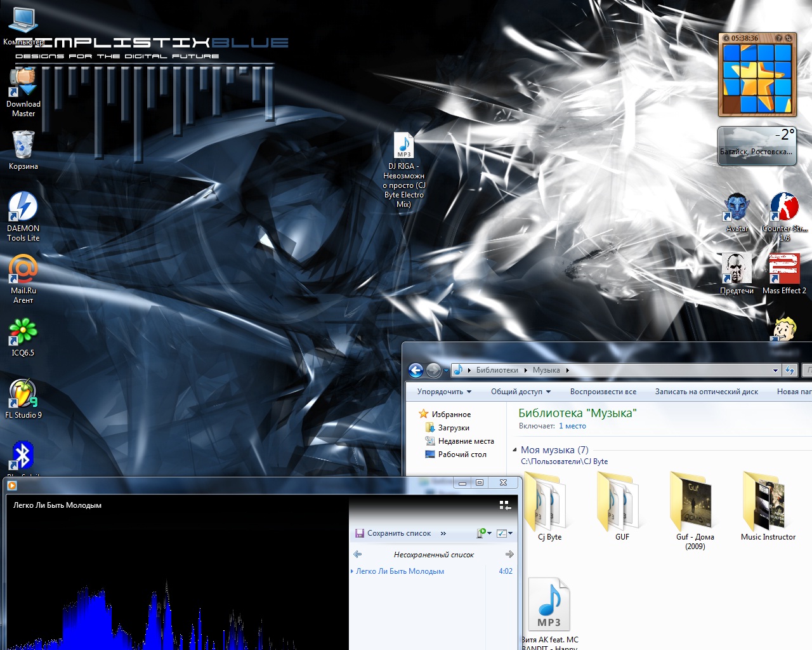Open the Предтечи game shortcut

737,274
